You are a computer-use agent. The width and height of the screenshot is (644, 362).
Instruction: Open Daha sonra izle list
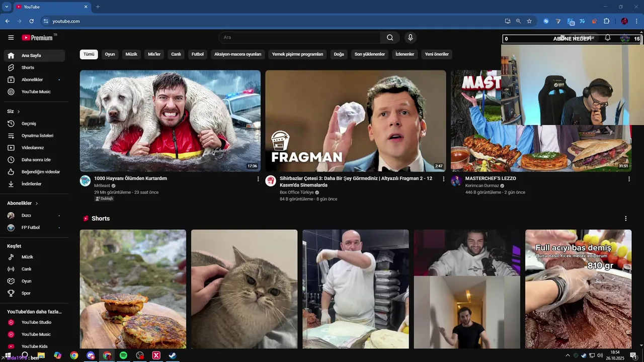[34, 160]
